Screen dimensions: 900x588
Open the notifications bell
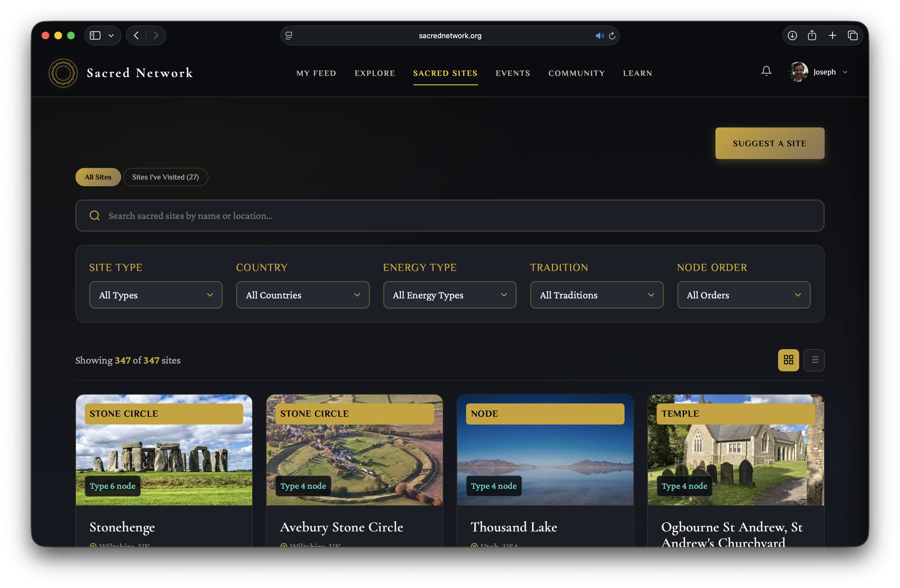click(766, 71)
